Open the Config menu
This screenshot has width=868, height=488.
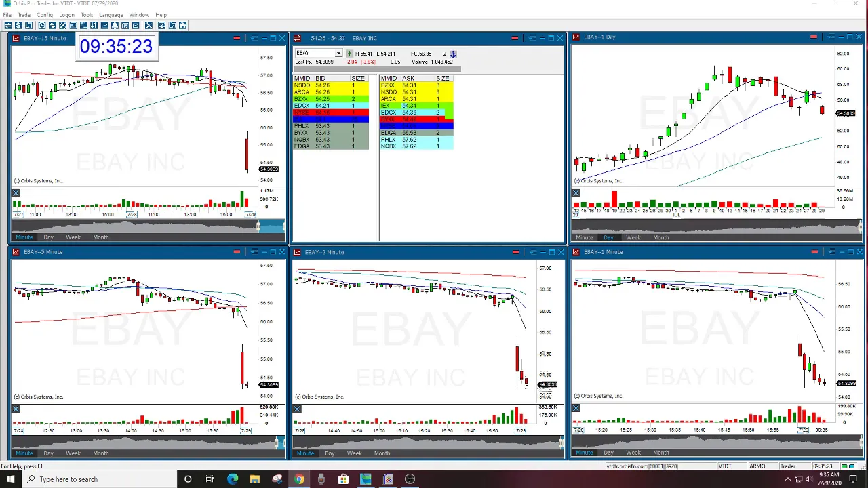click(x=45, y=15)
